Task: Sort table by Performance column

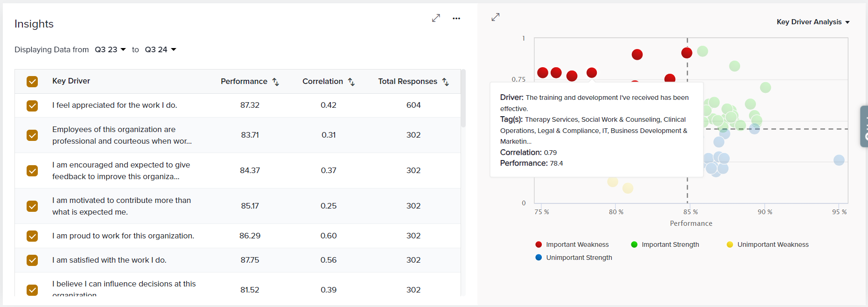Action: pos(276,82)
